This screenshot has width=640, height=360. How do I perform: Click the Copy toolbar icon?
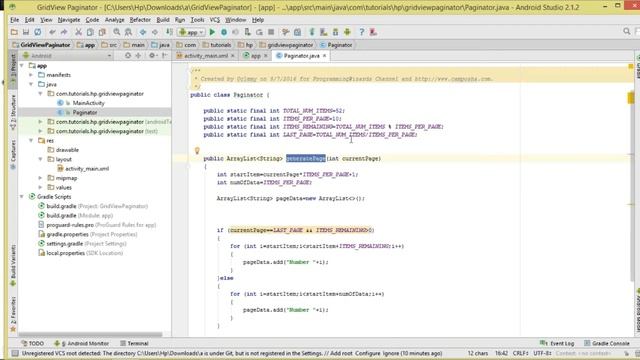pos(90,32)
